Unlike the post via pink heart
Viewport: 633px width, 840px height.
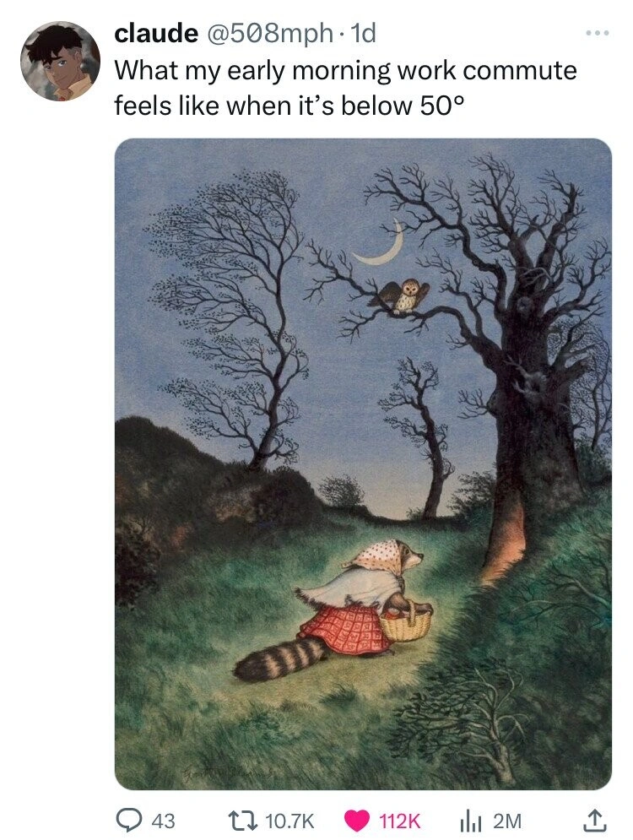point(357,820)
